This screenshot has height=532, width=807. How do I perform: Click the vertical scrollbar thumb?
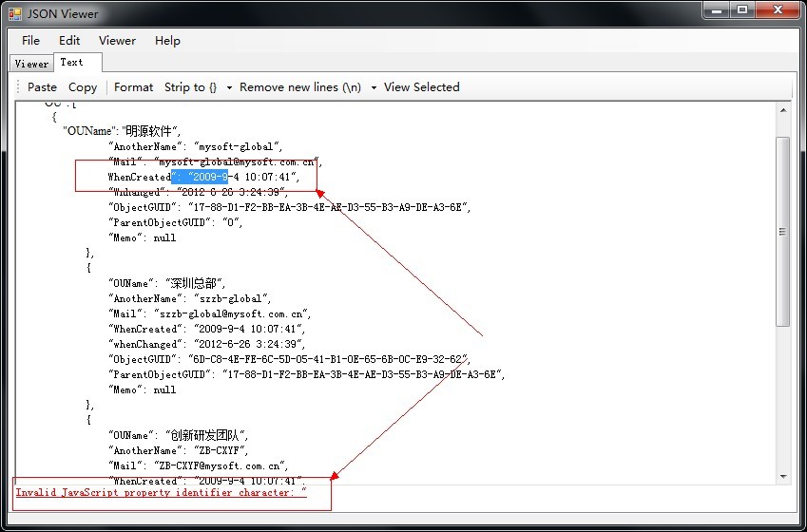[783, 232]
